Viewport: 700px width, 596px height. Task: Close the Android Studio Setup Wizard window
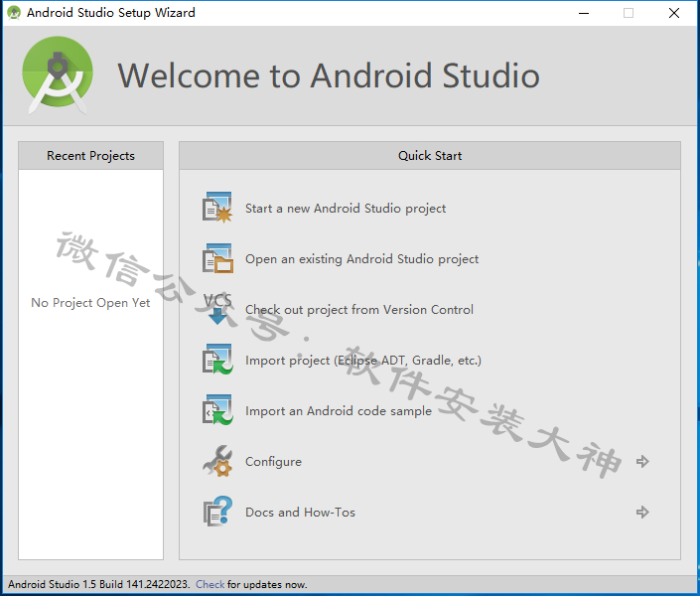674,13
